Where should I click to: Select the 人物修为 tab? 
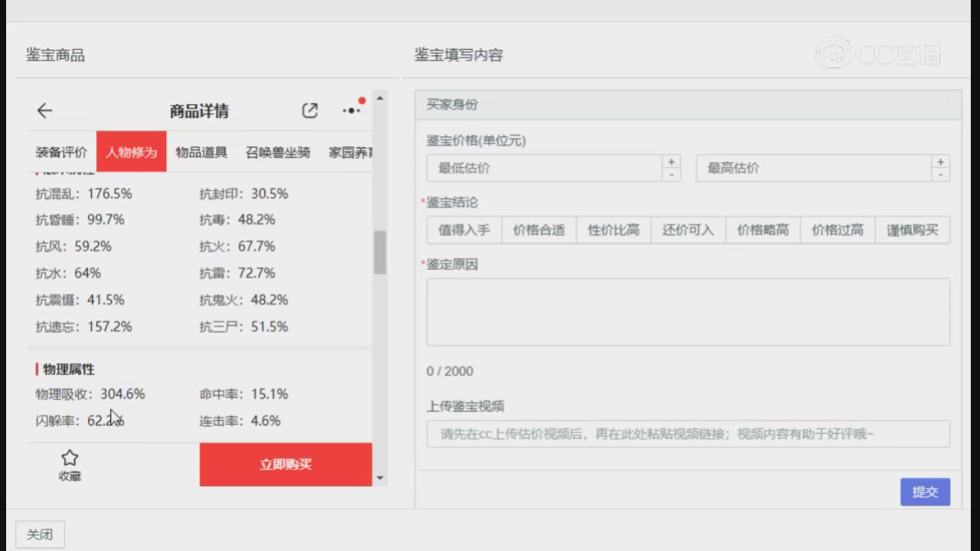[x=131, y=152]
